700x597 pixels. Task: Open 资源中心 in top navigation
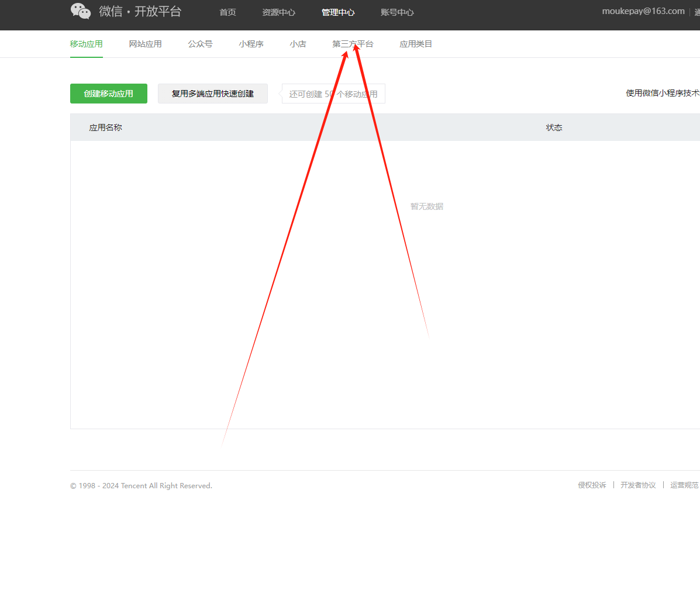tap(278, 12)
